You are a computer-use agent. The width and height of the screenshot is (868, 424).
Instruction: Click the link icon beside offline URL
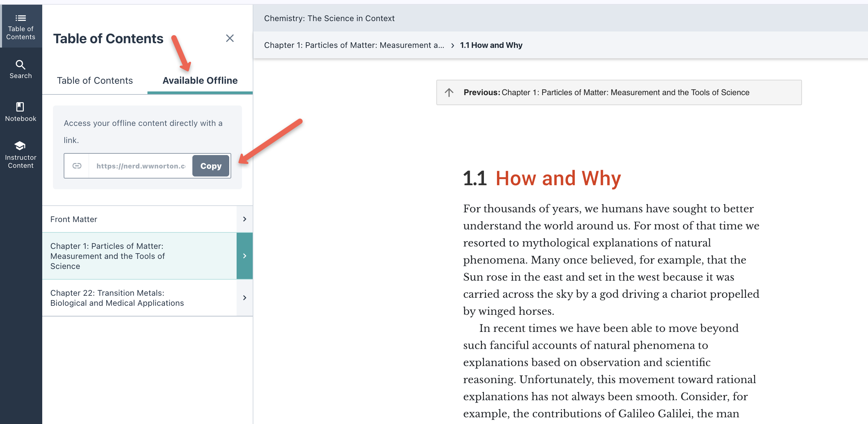pyautogui.click(x=77, y=166)
